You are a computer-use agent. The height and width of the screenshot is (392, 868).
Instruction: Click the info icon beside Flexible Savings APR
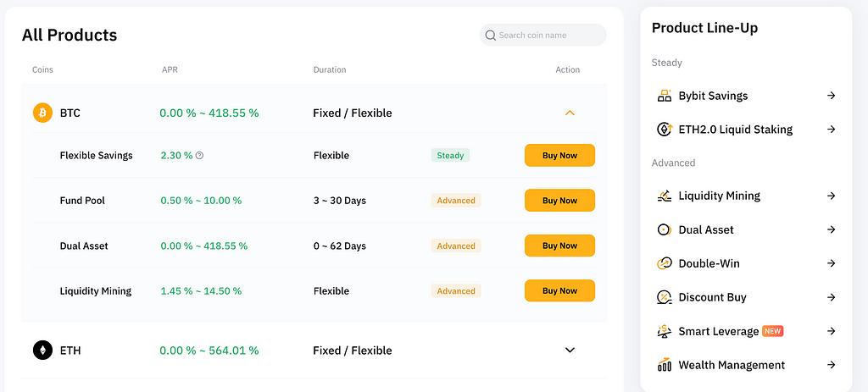pyautogui.click(x=199, y=156)
